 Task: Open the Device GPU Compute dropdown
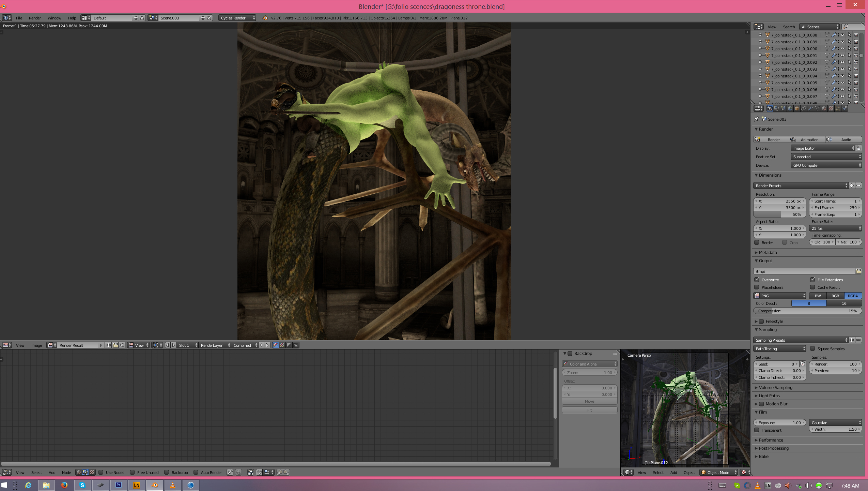tap(826, 165)
